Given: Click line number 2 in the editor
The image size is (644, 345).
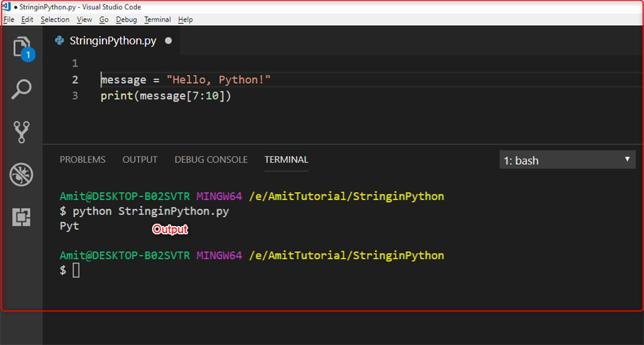Looking at the screenshot, I should 75,80.
